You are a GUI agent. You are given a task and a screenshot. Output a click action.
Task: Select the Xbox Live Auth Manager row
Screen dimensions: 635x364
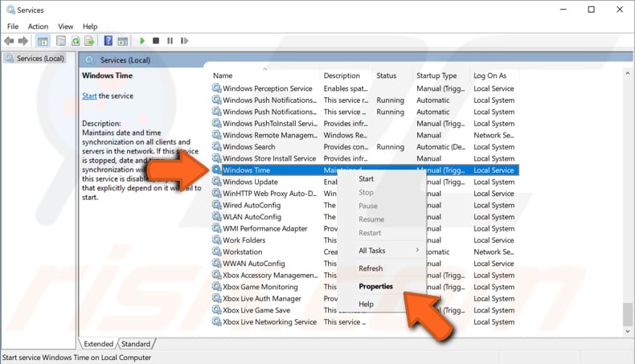(x=364, y=298)
